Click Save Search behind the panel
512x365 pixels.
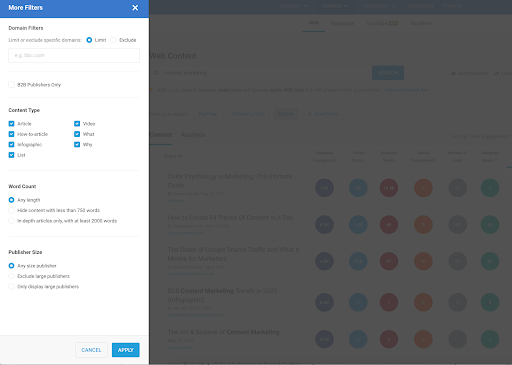469,73
